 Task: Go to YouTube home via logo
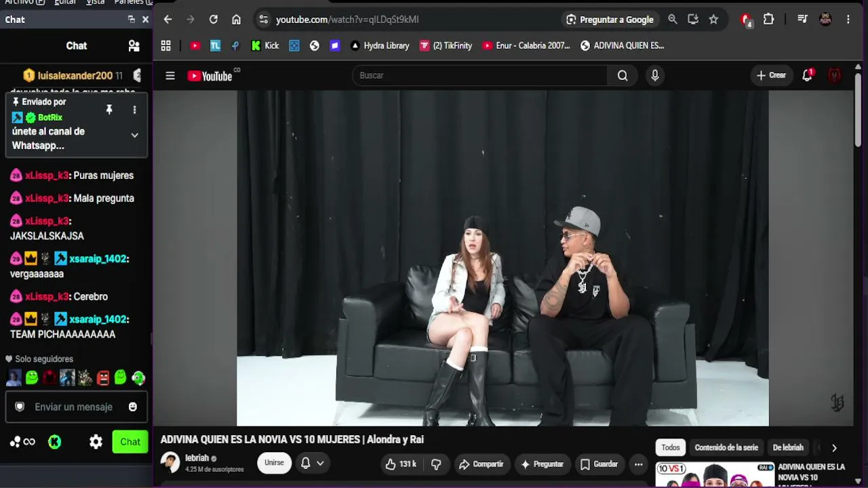pyautogui.click(x=210, y=76)
